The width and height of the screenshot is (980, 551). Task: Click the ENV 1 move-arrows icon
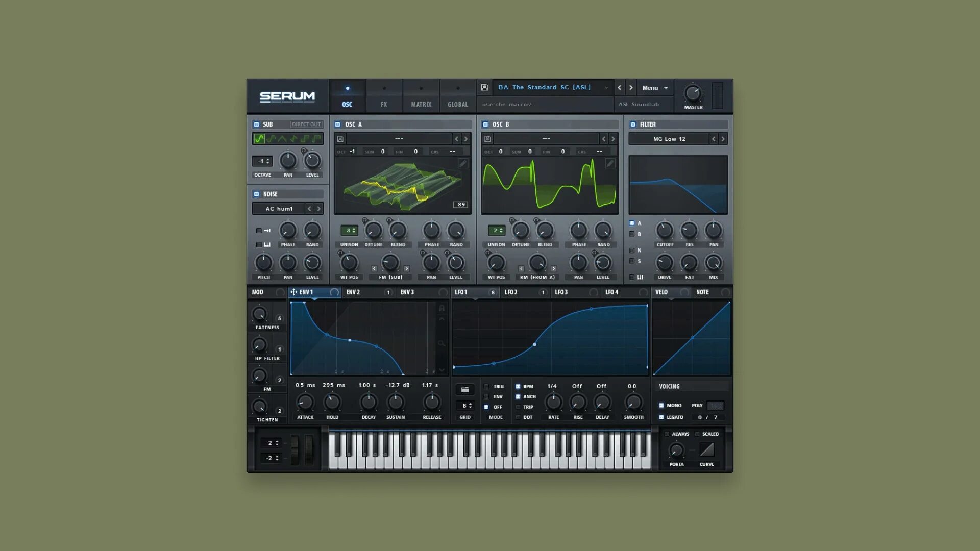(293, 292)
